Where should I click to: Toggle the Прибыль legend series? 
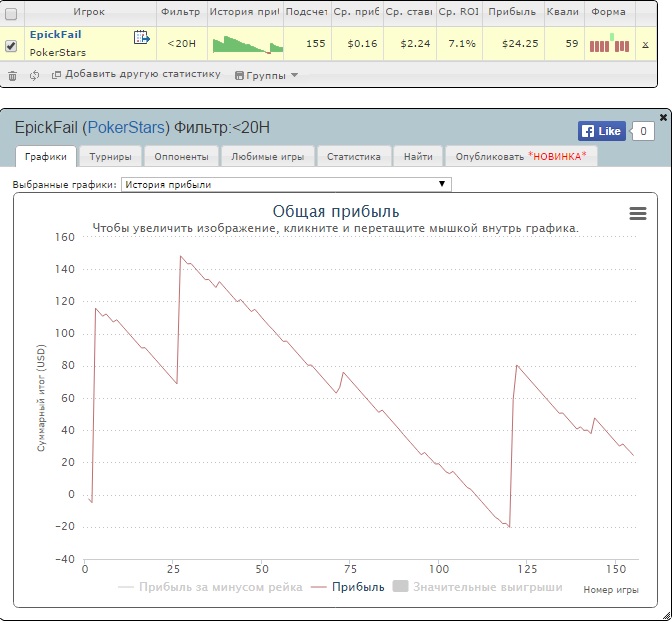(x=348, y=587)
